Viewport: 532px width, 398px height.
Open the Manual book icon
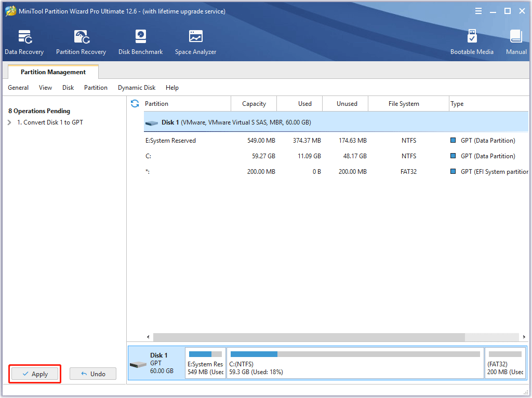(x=516, y=42)
